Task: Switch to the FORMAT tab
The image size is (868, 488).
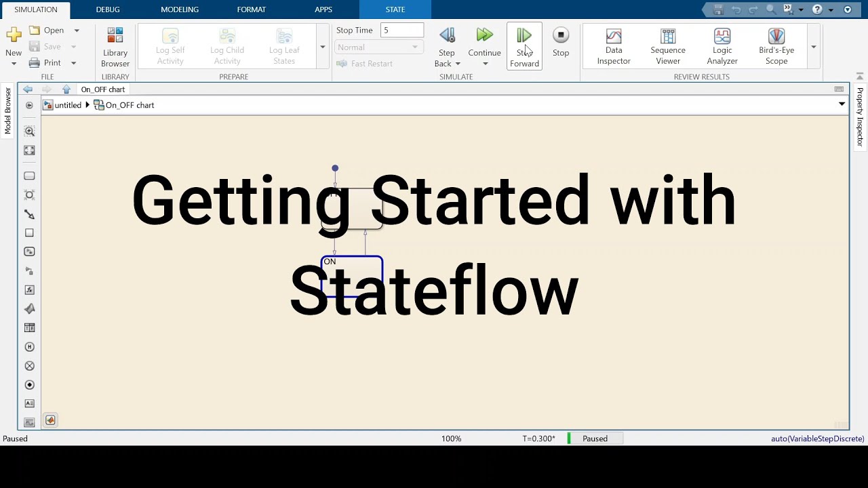Action: coord(252,9)
